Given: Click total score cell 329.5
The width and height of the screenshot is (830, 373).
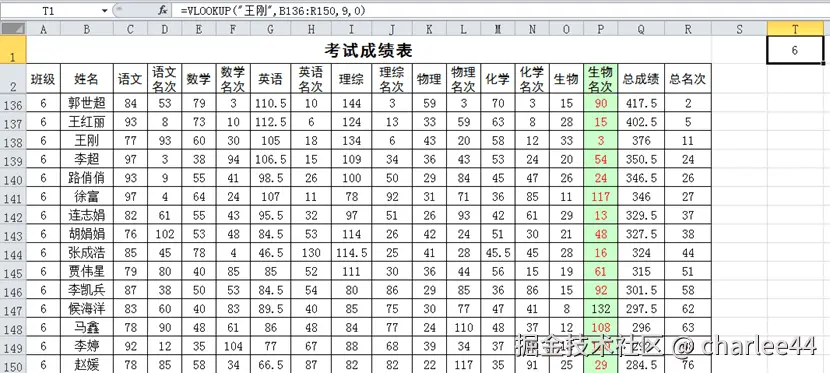Looking at the screenshot, I should point(641,216).
